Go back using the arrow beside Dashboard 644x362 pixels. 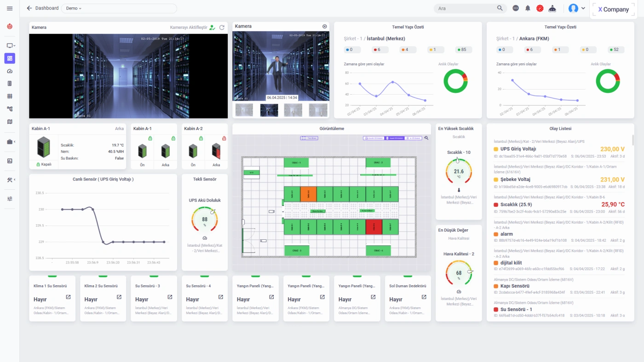pyautogui.click(x=29, y=8)
